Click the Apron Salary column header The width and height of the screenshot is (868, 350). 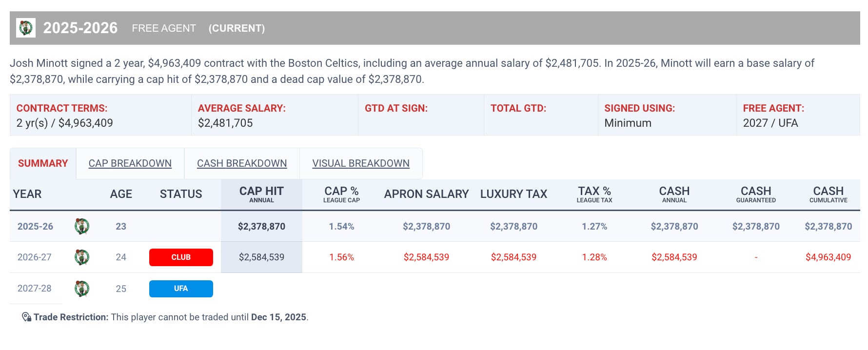426,194
